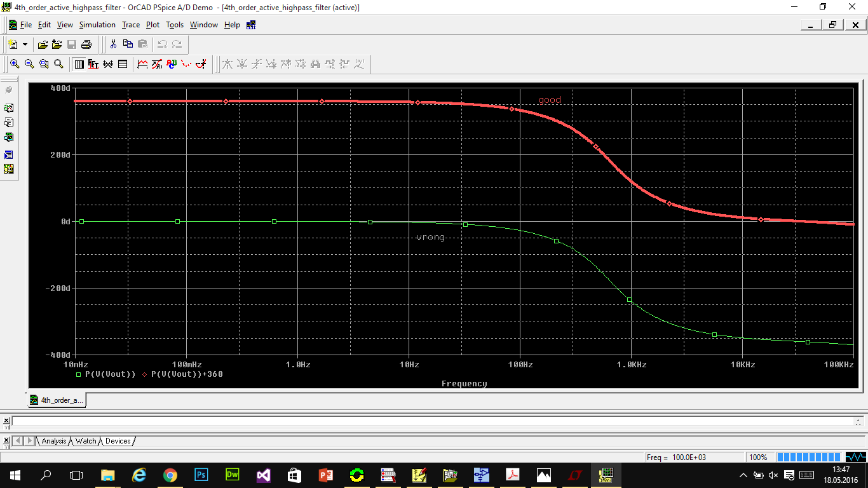Viewport: 868px width, 488px height.
Task: Open the File menu
Action: pyautogui.click(x=25, y=25)
